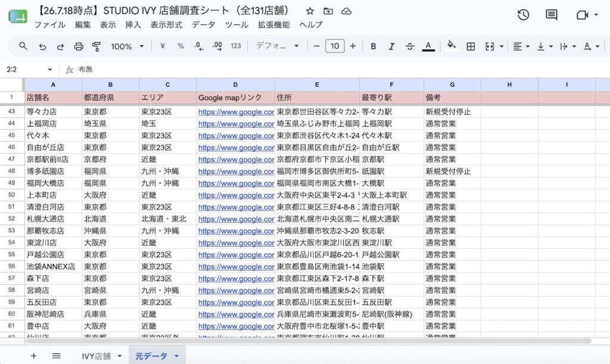
Task: Open the 編集 menu
Action: click(82, 25)
